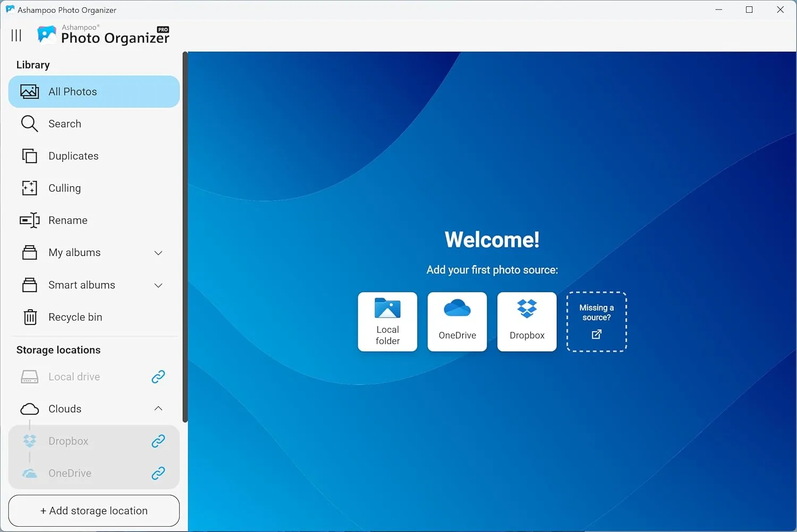Collapse the Clouds section
This screenshot has height=532, width=797.
click(158, 409)
